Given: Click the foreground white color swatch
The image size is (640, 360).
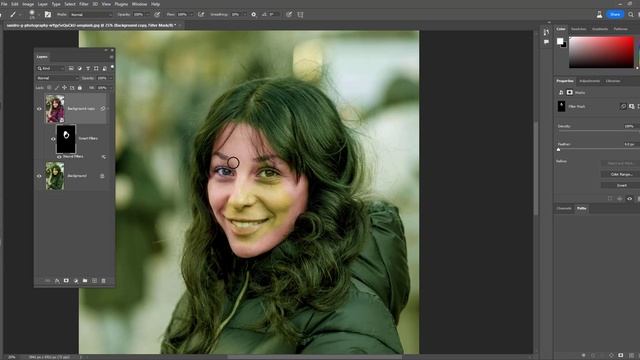Looking at the screenshot, I should click(560, 41).
